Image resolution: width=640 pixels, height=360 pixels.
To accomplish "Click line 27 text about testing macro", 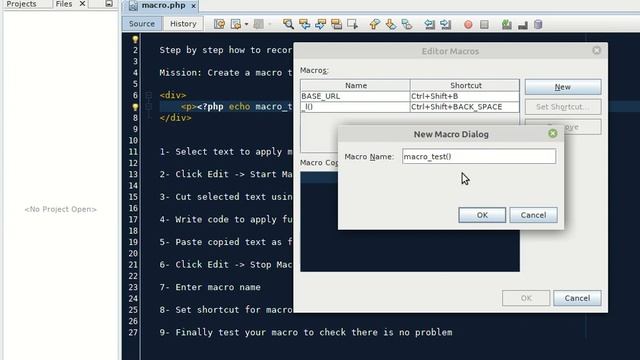I will (306, 333).
